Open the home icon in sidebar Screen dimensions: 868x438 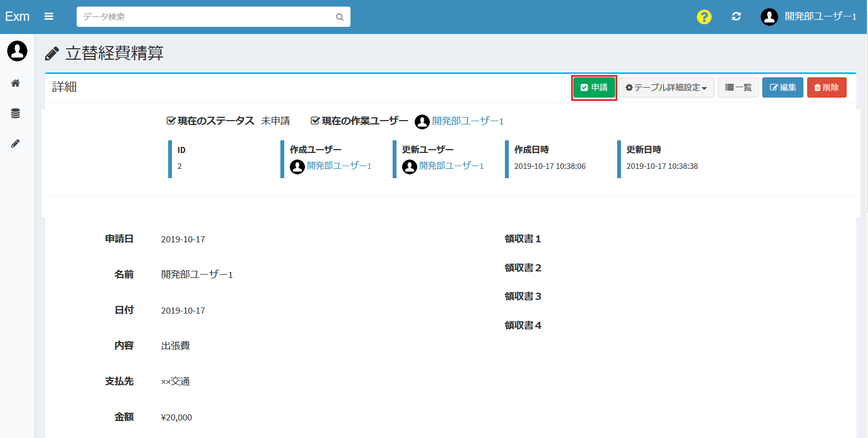tap(15, 83)
